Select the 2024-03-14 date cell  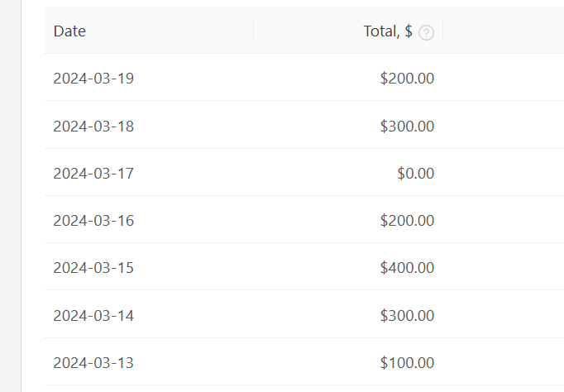149,314
